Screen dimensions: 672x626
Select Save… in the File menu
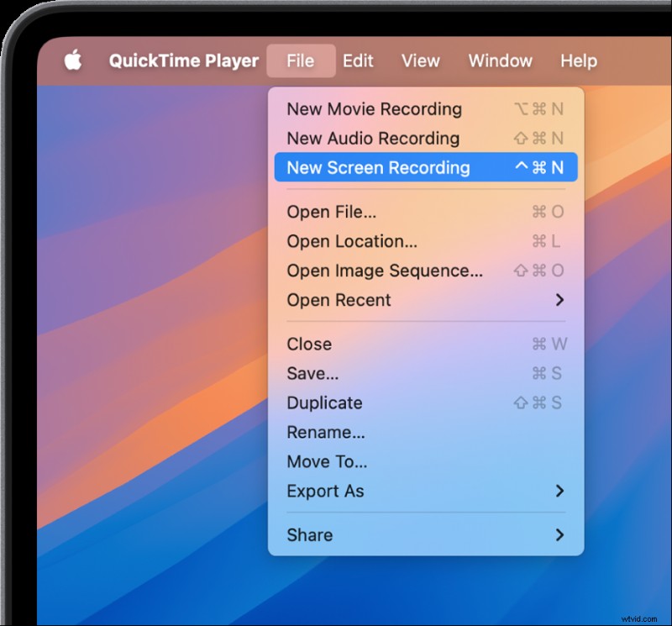click(x=312, y=373)
